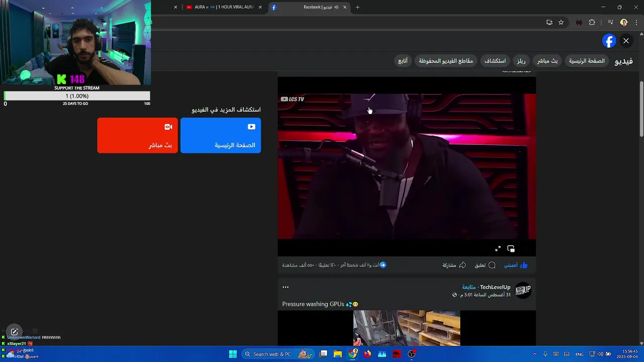
Task: Open Task View on the taskbar
Action: (x=324, y=354)
